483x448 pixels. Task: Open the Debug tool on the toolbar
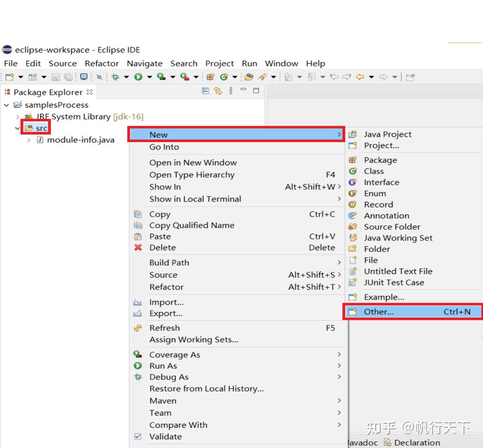click(116, 77)
